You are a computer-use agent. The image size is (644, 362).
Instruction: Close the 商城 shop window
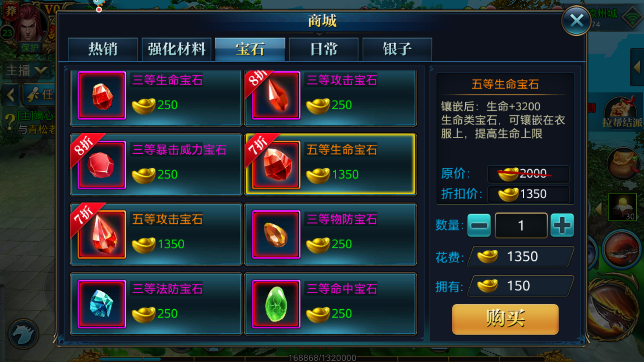coord(577,21)
